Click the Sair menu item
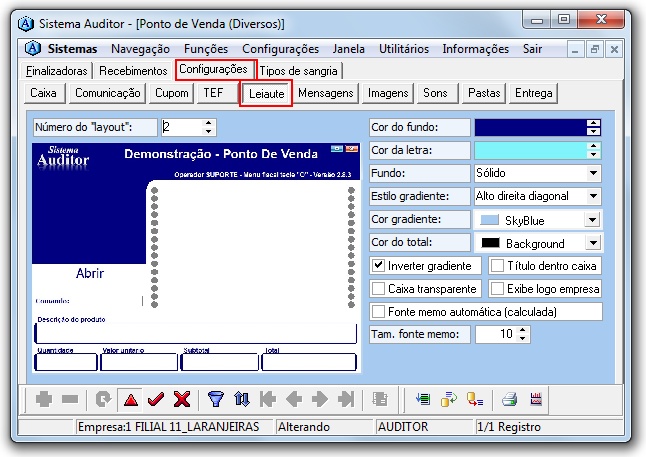This screenshot has height=457, width=646. tap(532, 49)
